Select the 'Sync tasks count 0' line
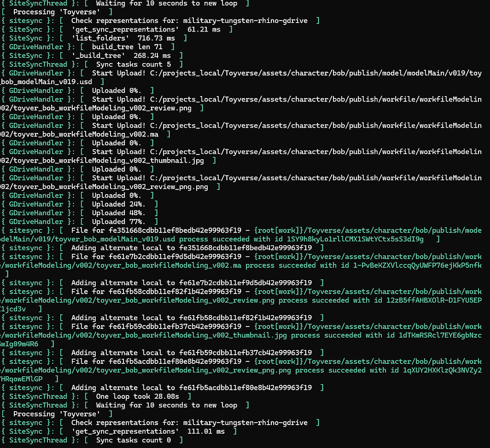Image resolution: width=490 pixels, height=448 pixels. (134, 440)
